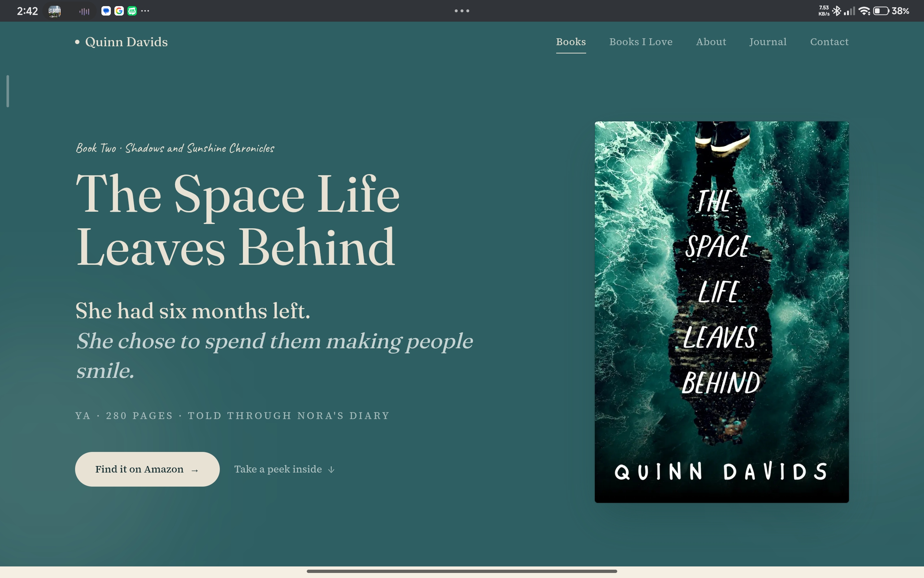The width and height of the screenshot is (924, 578).
Task: Tap the 38% battery percentage
Action: tap(900, 11)
